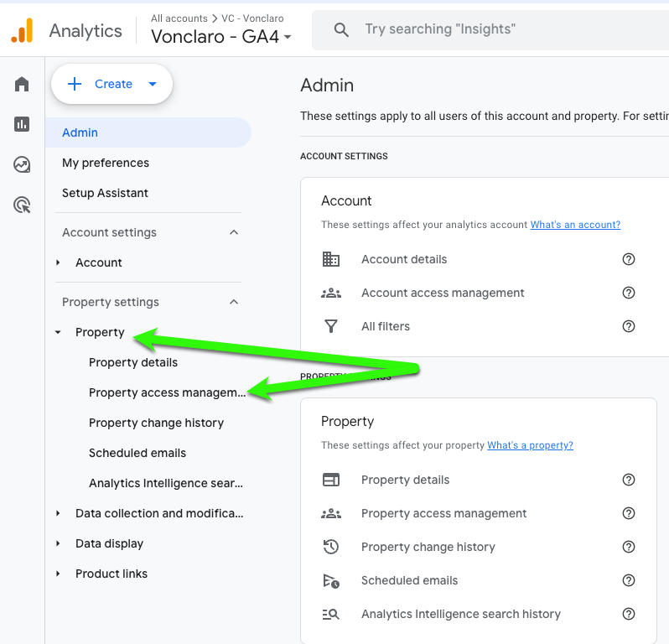Screen dimensions: 669x644
Task: Expand Data collection and modification arrow
Action: 58,513
